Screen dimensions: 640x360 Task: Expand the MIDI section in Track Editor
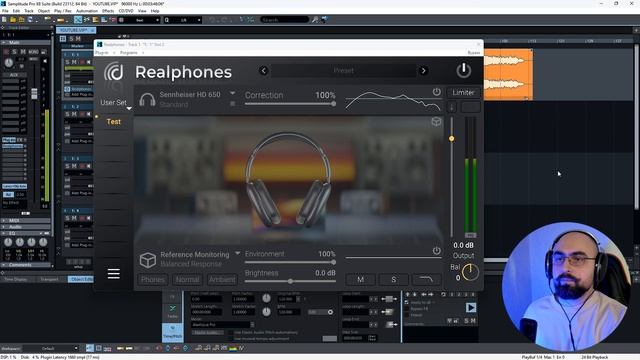(x=25, y=221)
